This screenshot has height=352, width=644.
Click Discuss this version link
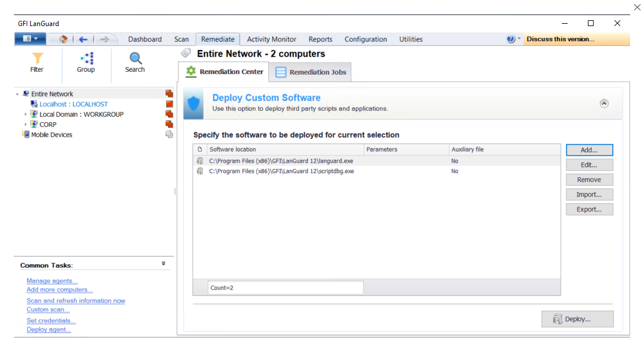click(x=560, y=39)
